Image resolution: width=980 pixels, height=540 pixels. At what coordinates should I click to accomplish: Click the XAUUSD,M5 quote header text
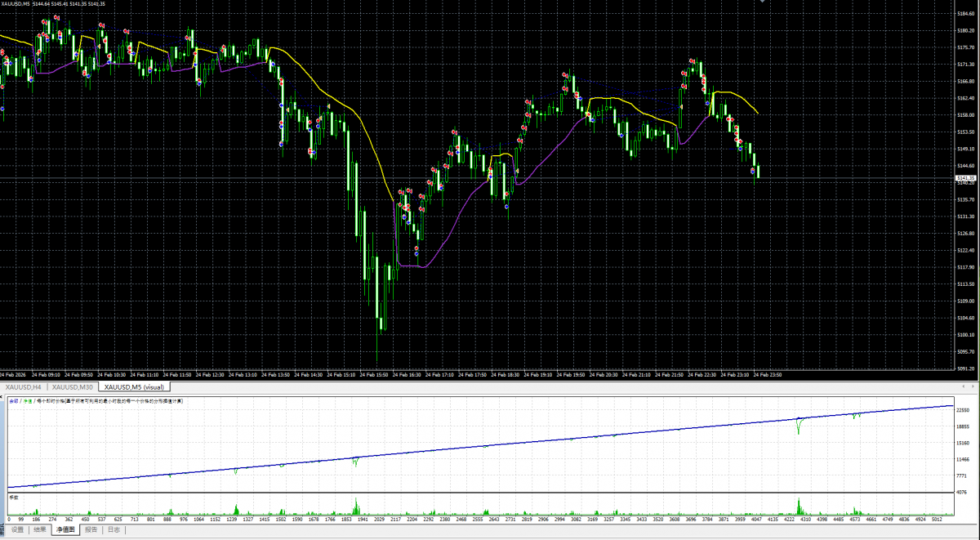click(x=53, y=4)
